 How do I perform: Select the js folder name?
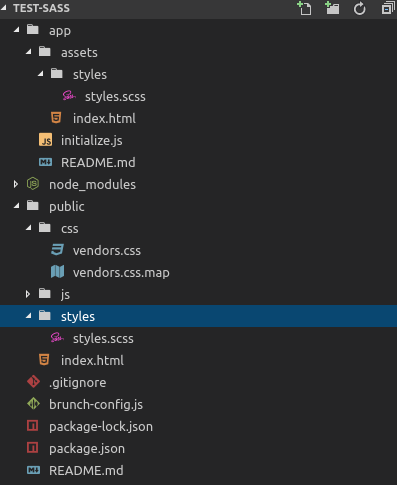pyautogui.click(x=65, y=294)
